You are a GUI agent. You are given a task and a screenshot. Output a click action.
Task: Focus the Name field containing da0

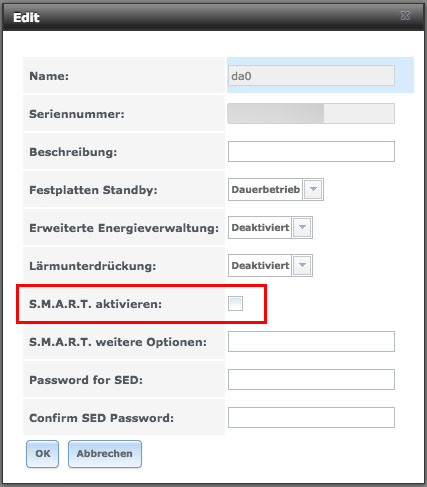311,76
